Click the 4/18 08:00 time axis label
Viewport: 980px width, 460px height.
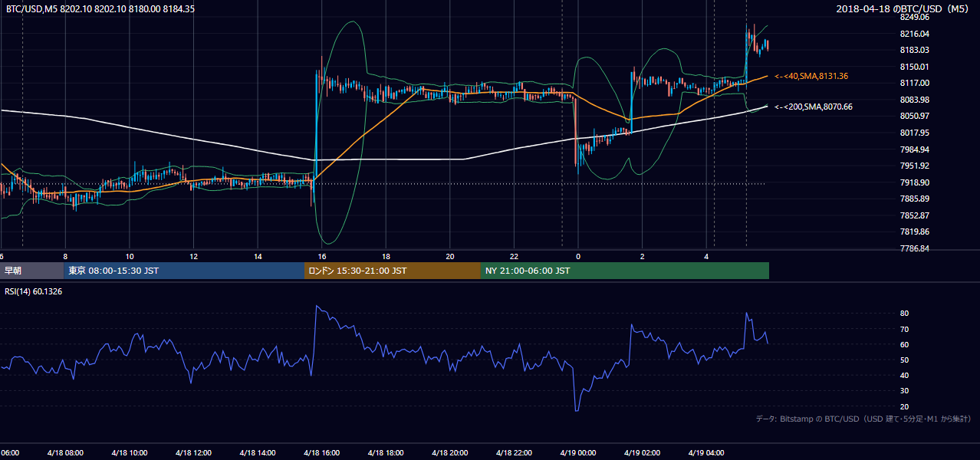coord(64,452)
